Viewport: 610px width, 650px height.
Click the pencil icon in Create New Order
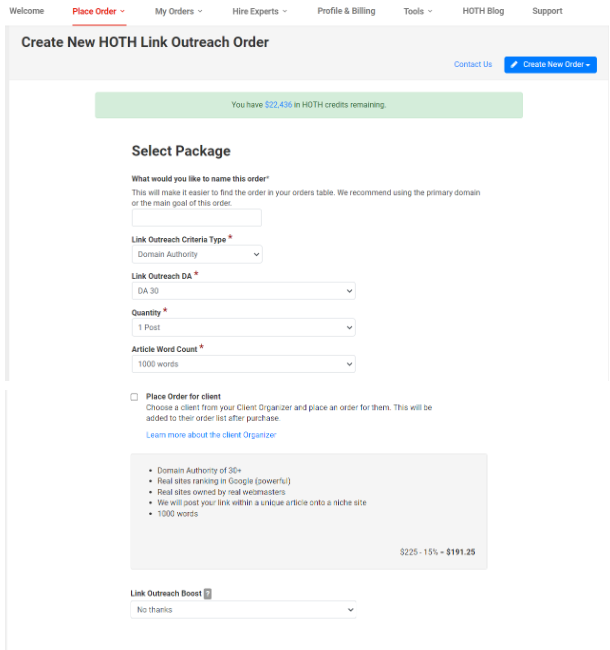point(514,65)
